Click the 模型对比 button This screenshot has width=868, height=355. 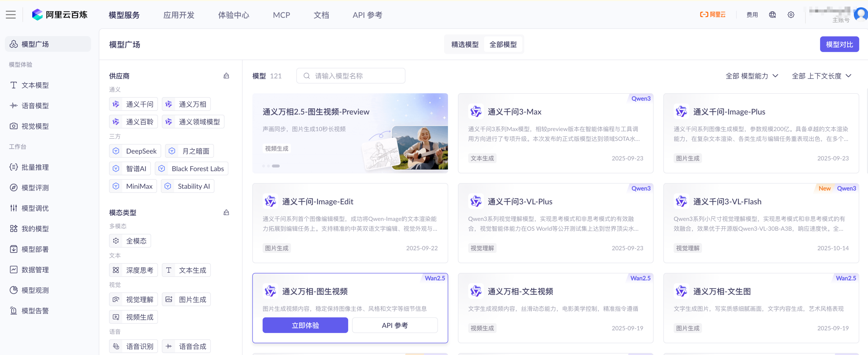[x=839, y=44]
